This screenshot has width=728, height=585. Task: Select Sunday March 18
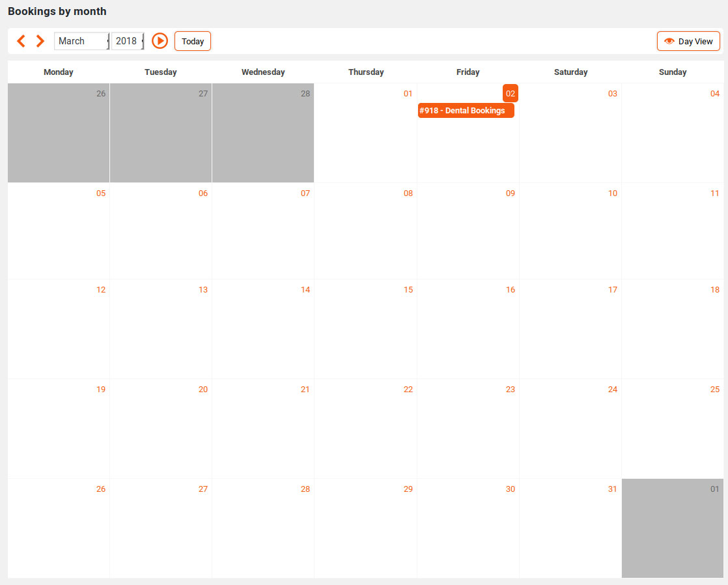(672, 329)
